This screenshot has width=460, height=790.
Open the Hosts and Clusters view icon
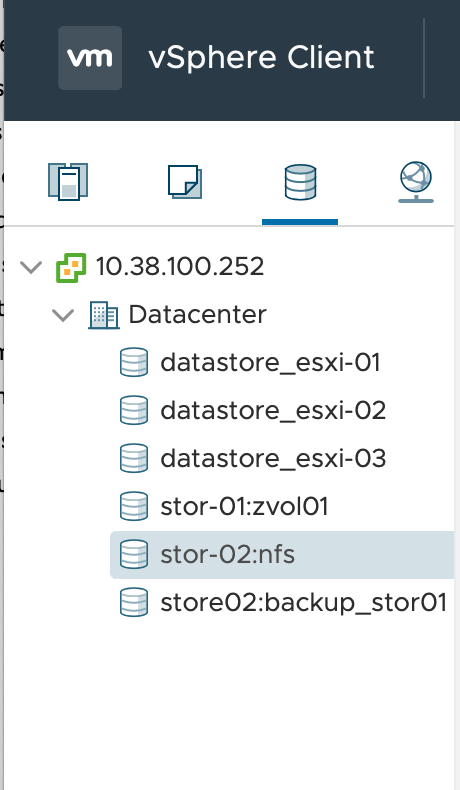tap(68, 181)
